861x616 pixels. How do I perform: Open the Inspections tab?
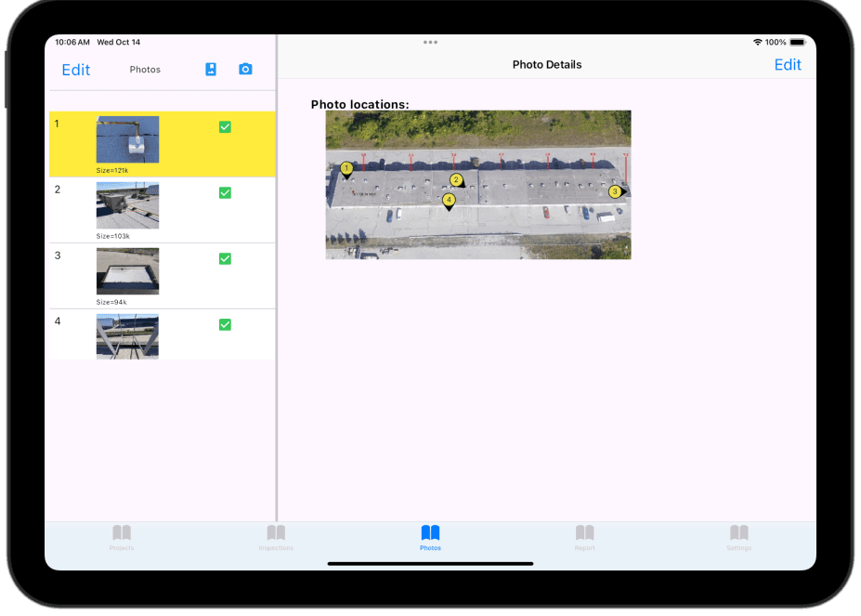click(x=276, y=538)
